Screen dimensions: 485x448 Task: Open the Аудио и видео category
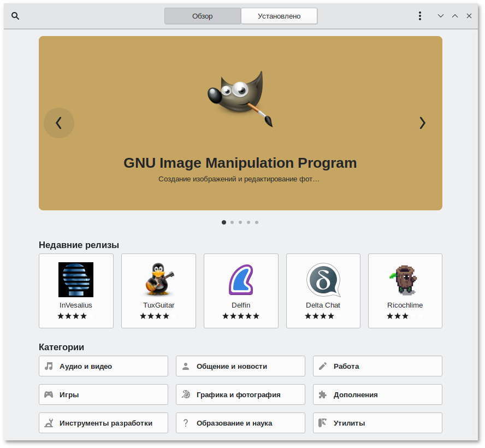pyautogui.click(x=103, y=366)
